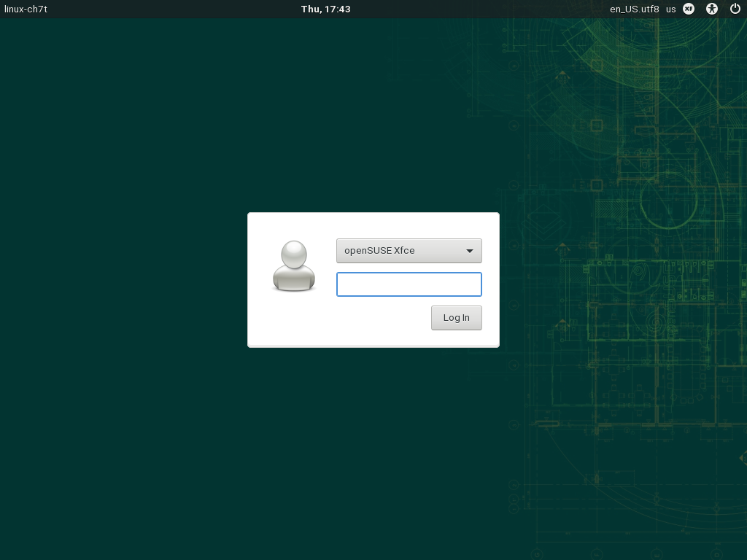Open the en_US.utf8 language menu
This screenshot has height=560, width=747.
tap(634, 9)
